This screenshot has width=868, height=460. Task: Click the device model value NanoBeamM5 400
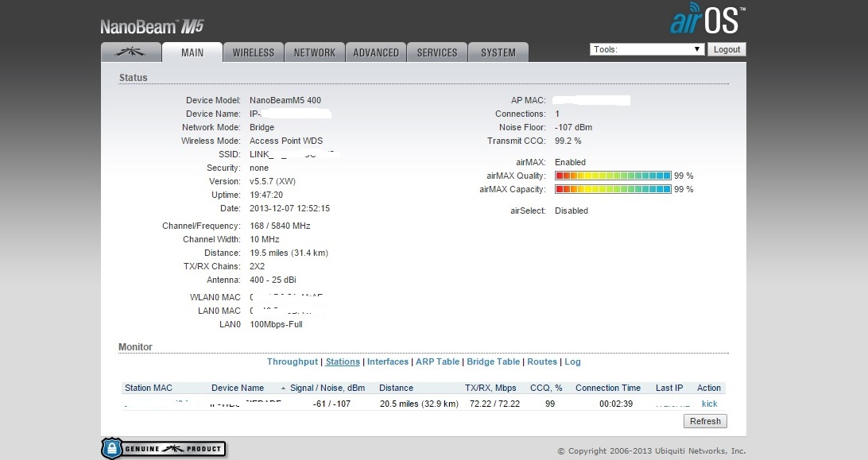coord(285,100)
